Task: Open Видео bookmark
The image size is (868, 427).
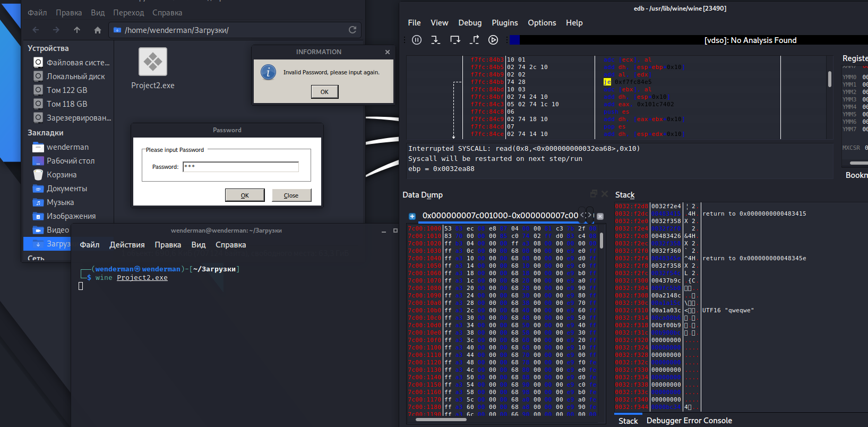Action: (x=50, y=230)
